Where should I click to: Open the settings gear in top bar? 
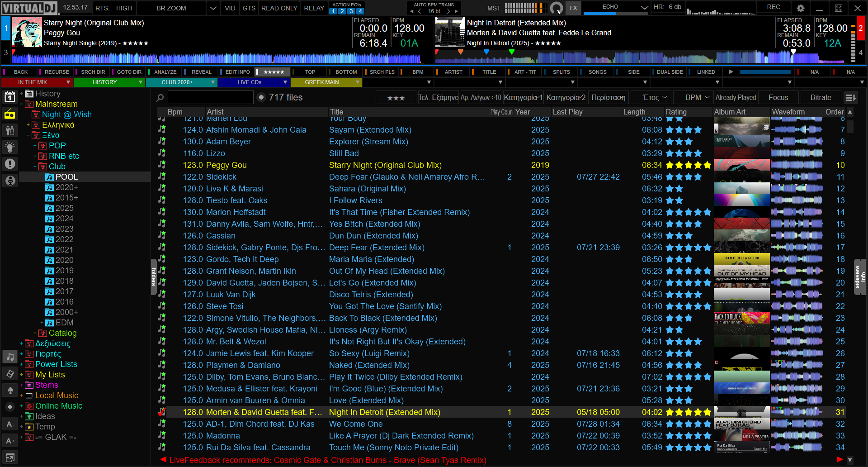[x=801, y=8]
